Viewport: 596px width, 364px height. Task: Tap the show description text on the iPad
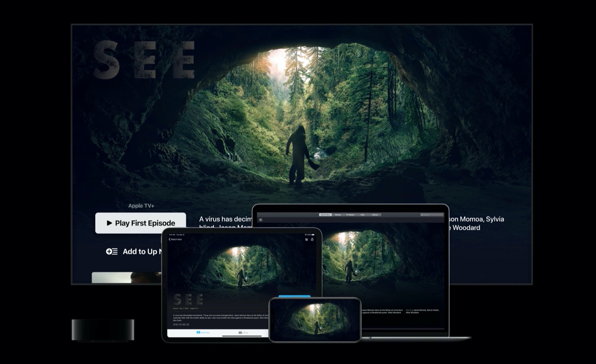221,317
